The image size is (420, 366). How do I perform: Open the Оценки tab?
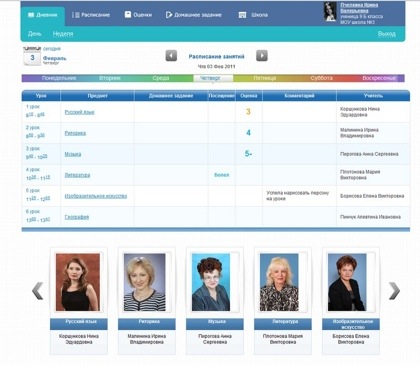click(x=138, y=15)
